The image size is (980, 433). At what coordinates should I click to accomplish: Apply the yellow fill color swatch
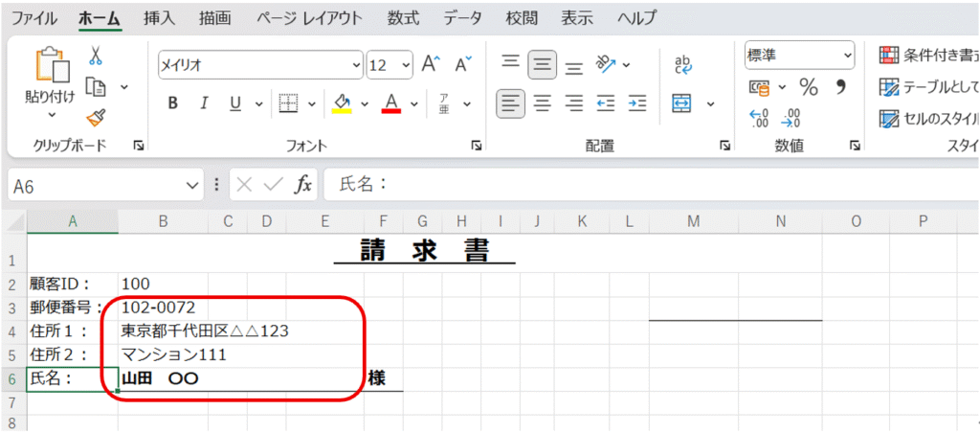pyautogui.click(x=343, y=103)
